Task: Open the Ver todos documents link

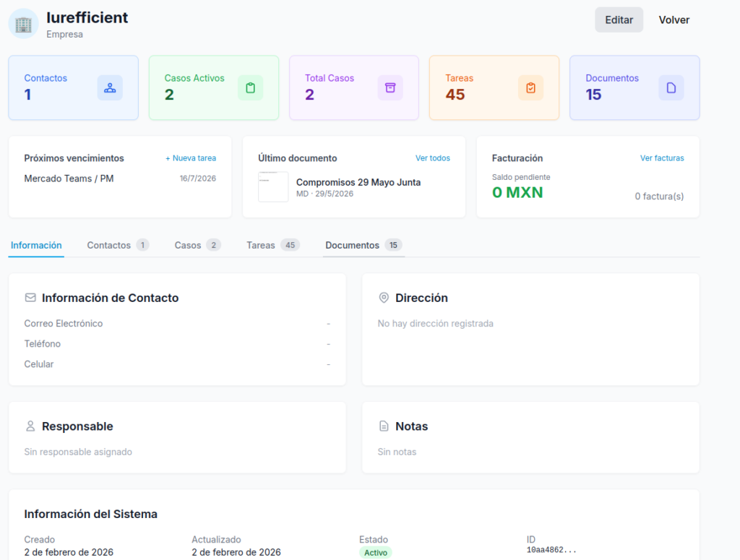Action: pos(433,158)
